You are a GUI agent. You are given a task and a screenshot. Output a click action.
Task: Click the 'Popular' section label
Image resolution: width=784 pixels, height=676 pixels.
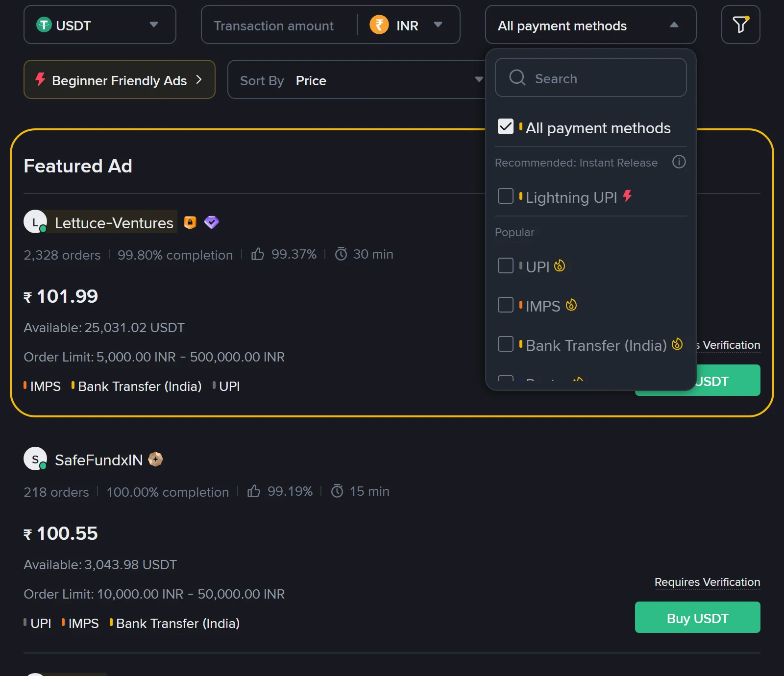pyautogui.click(x=514, y=232)
